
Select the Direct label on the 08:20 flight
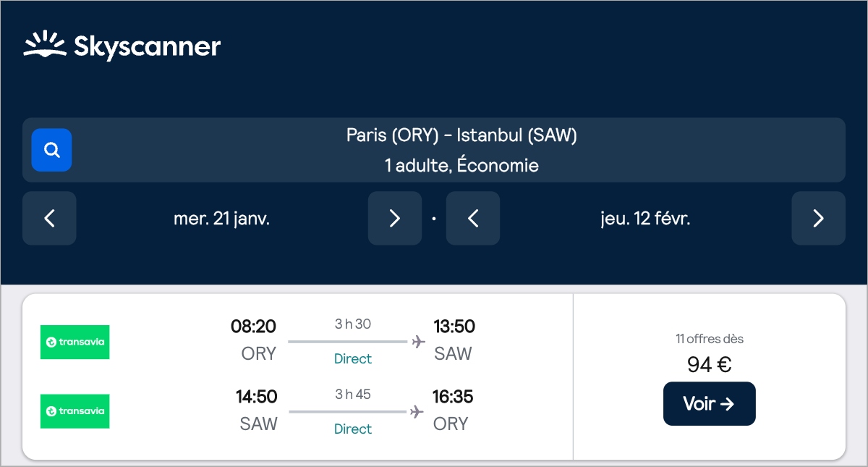click(x=353, y=358)
